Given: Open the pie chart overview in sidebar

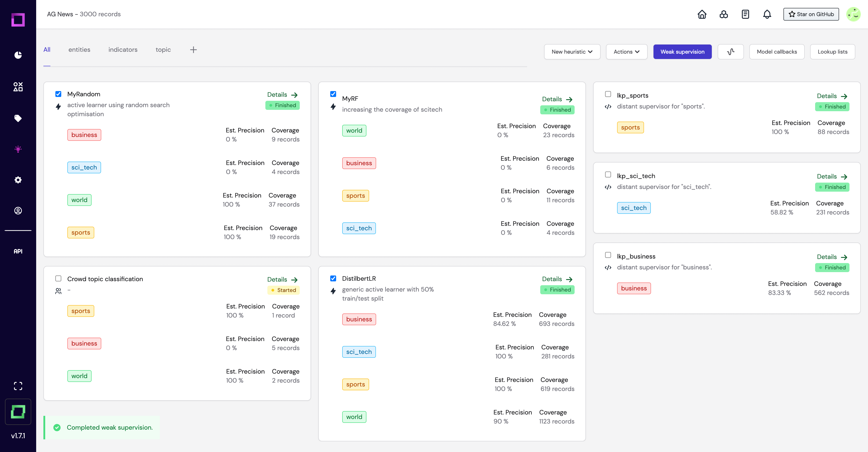Looking at the screenshot, I should click(18, 55).
